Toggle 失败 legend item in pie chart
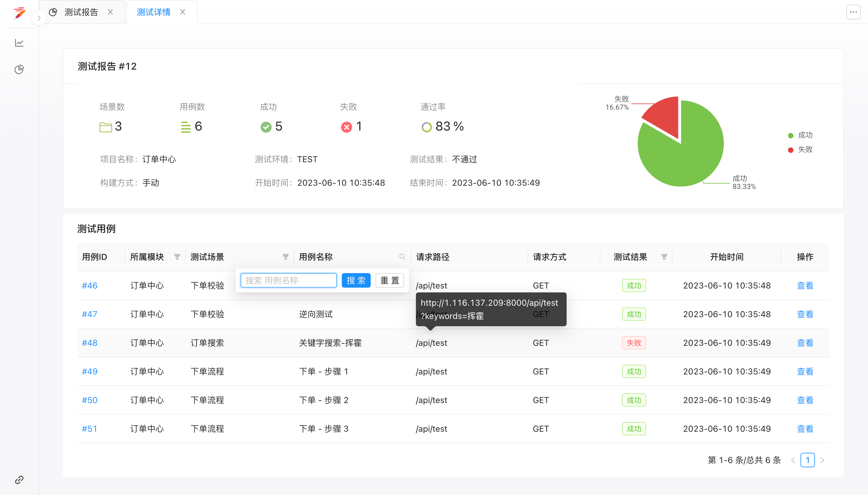 click(x=800, y=150)
